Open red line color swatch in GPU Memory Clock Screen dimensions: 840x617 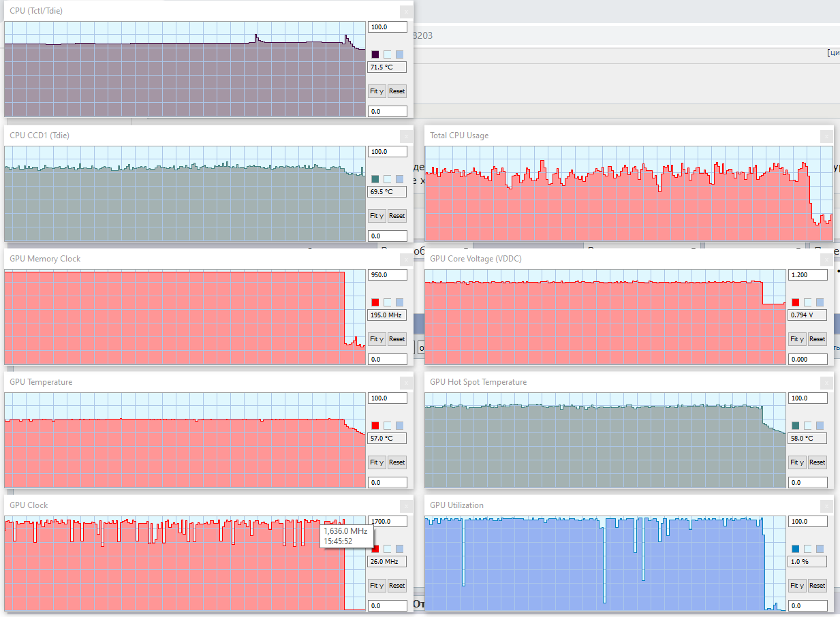point(375,302)
